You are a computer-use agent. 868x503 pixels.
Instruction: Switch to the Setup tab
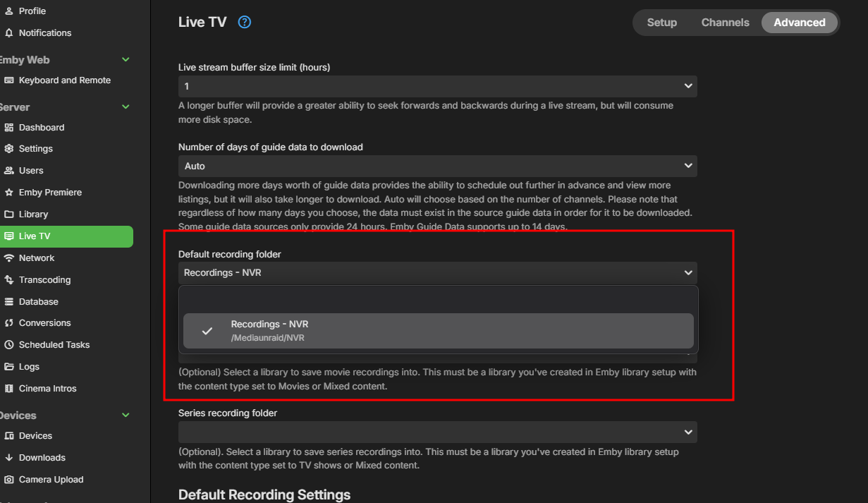tap(661, 23)
